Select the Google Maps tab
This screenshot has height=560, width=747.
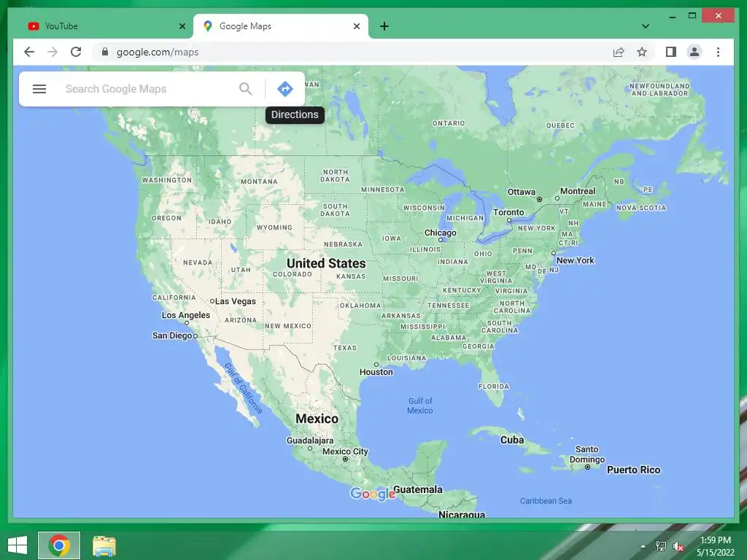point(281,26)
